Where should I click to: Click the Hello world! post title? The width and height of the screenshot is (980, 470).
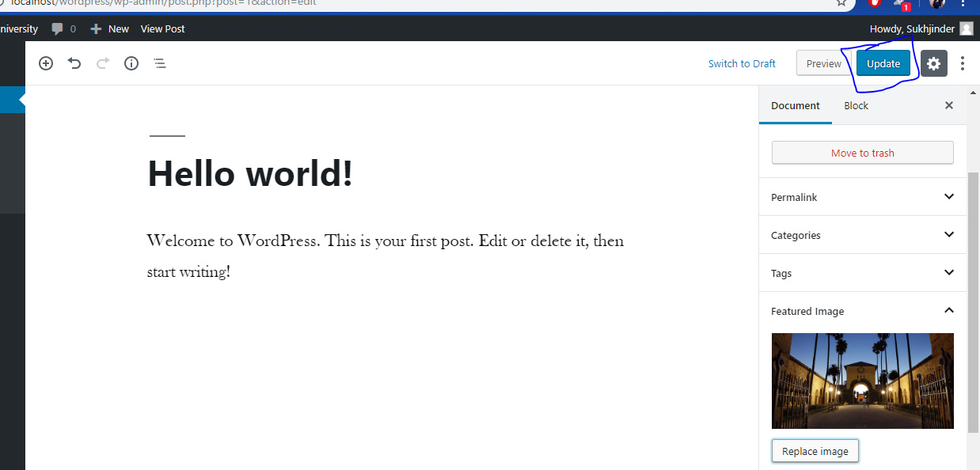point(250,172)
